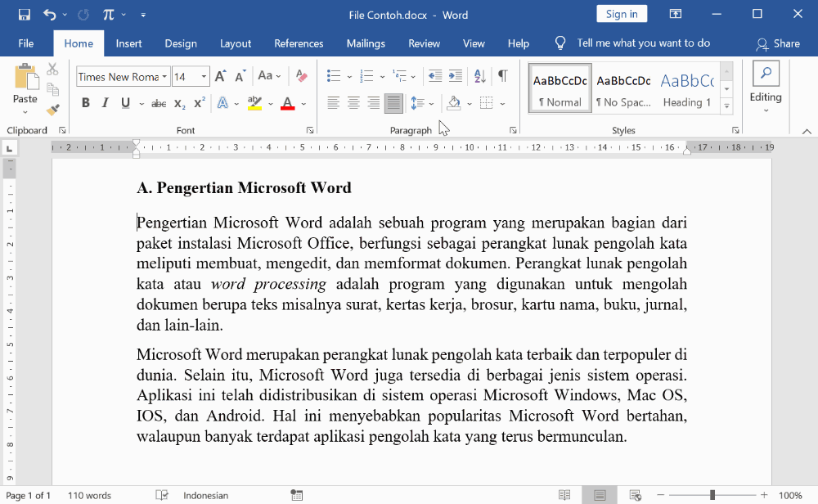The width and height of the screenshot is (818, 504).
Task: Collapse the ribbon with the chevron
Action: tap(807, 132)
